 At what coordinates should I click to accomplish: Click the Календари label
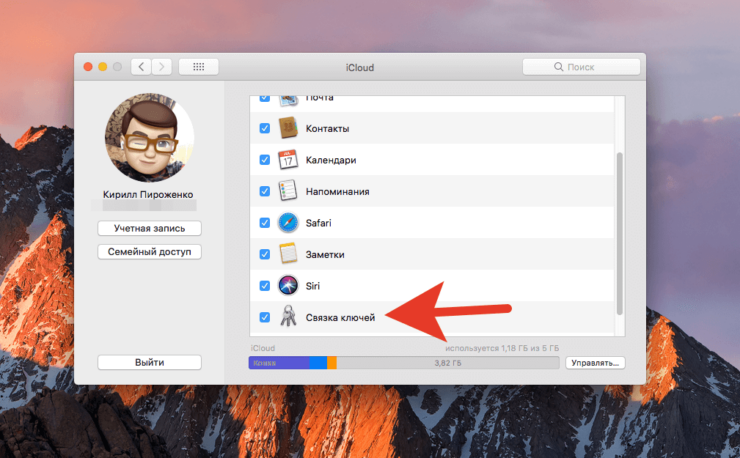click(x=331, y=160)
